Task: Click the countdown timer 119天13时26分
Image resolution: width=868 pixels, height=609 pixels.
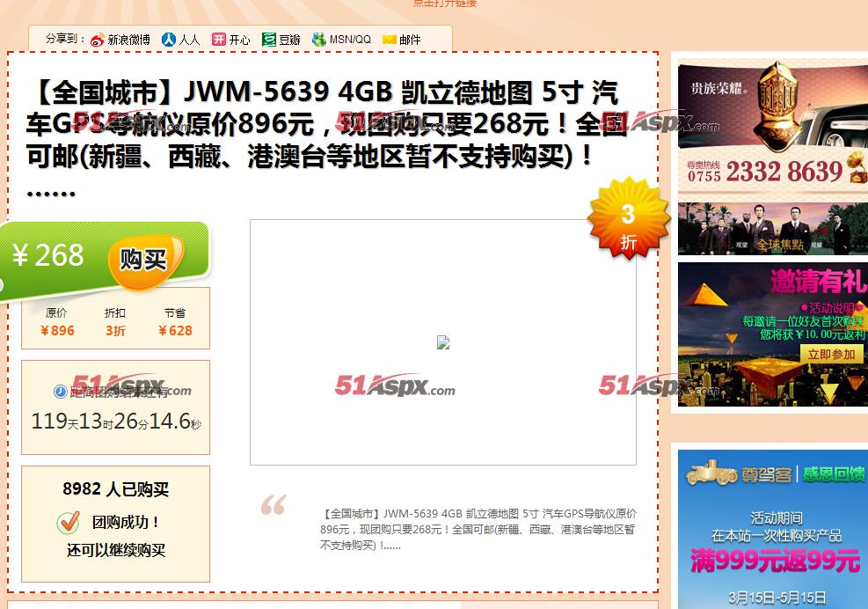Action: pyautogui.click(x=116, y=422)
